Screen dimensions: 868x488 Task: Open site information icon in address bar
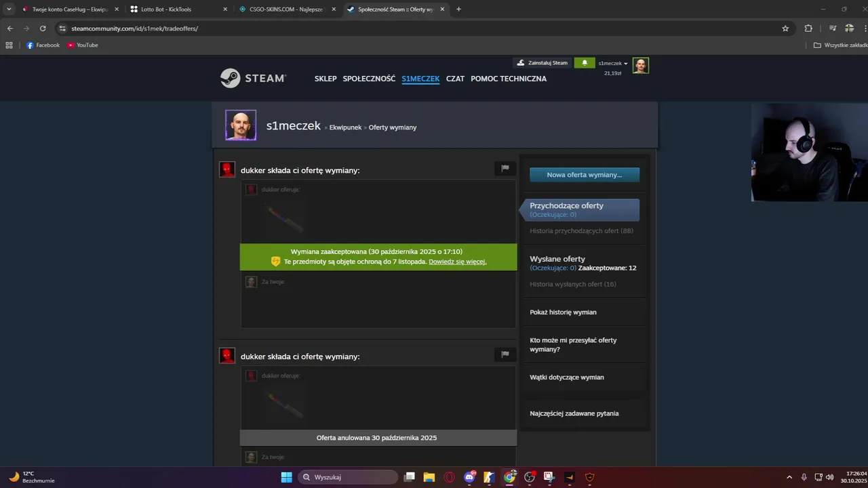click(62, 28)
